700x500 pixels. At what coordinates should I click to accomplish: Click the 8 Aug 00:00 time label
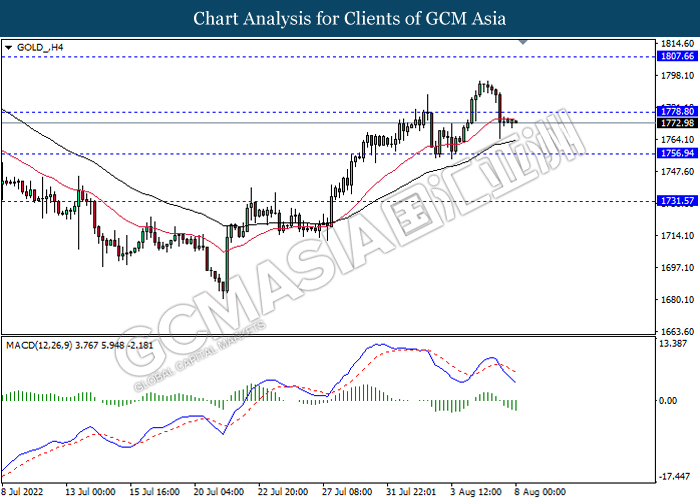540,492
